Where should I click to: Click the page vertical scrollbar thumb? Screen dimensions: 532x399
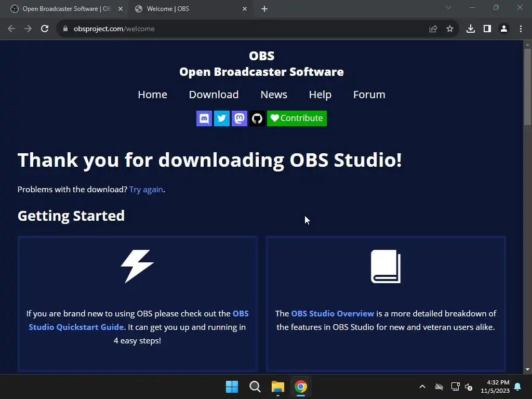pos(527,87)
